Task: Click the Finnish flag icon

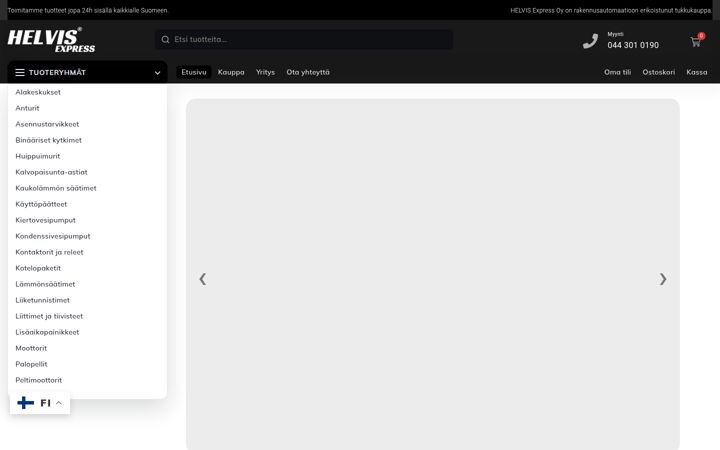Action: click(25, 403)
